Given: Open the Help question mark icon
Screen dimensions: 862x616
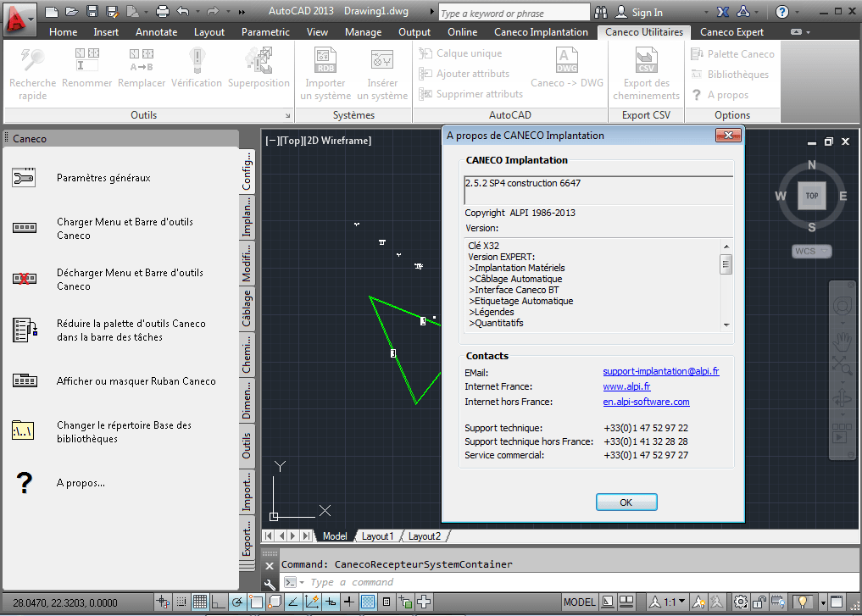Looking at the screenshot, I should (x=781, y=12).
